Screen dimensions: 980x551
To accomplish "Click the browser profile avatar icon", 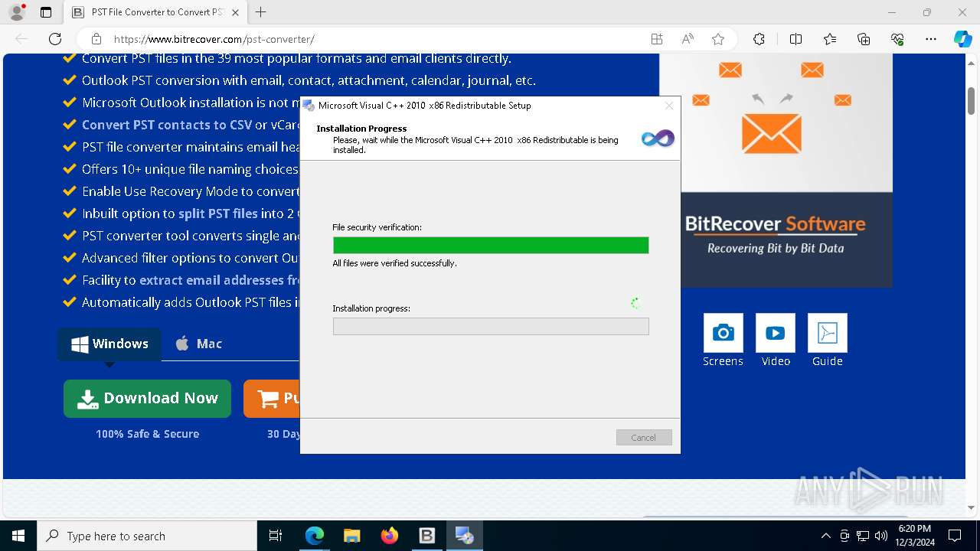I will [17, 12].
